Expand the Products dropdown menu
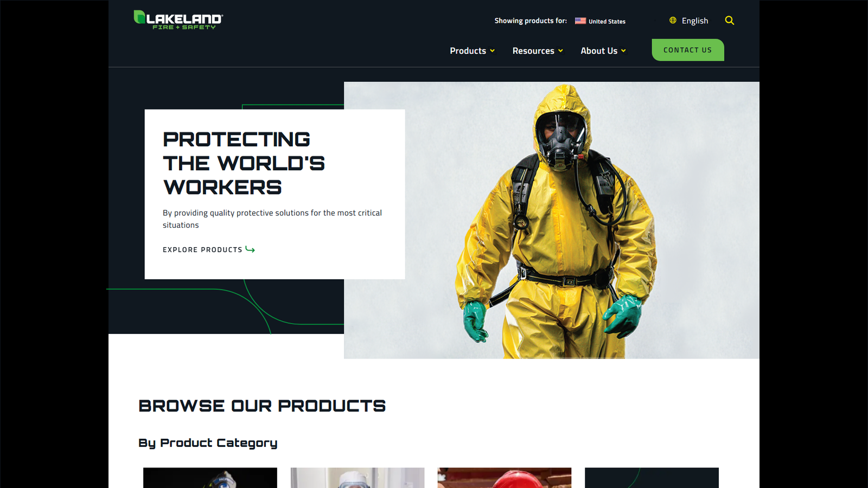The height and width of the screenshot is (488, 868). [493, 50]
